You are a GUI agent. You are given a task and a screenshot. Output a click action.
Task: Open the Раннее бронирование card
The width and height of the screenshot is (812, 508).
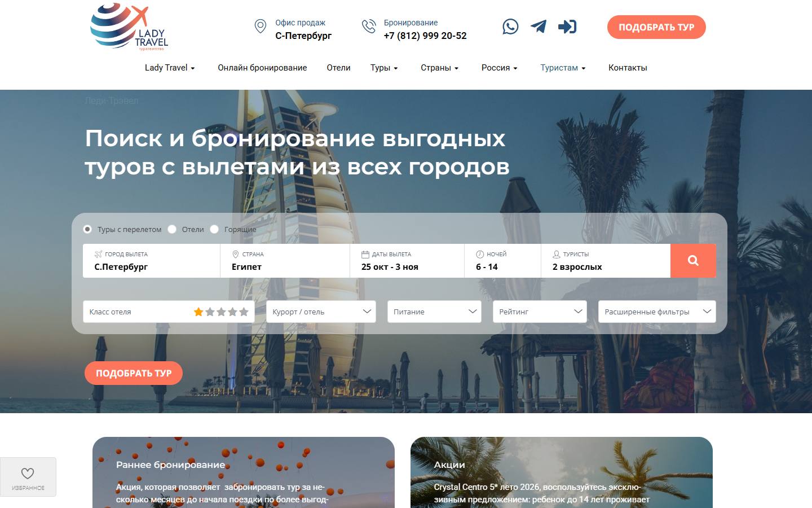tap(244, 472)
